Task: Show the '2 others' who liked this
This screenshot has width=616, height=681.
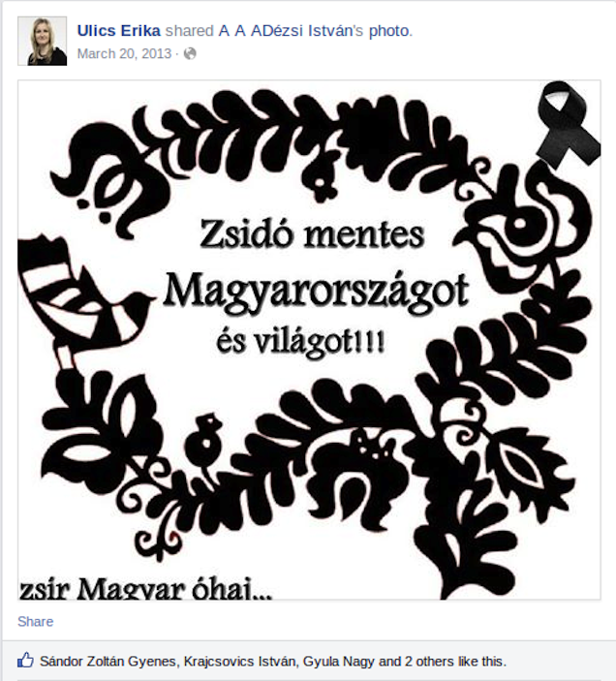Action: [x=430, y=662]
